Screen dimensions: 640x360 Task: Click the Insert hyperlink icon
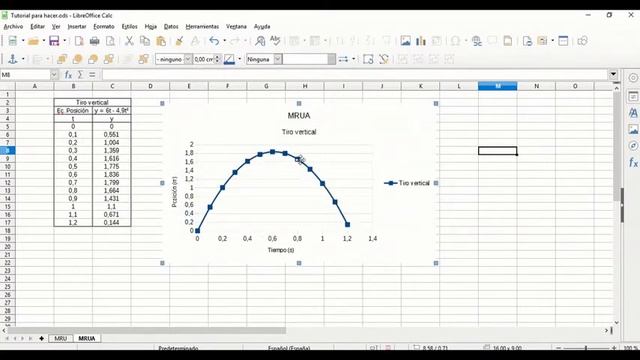pos(476,41)
